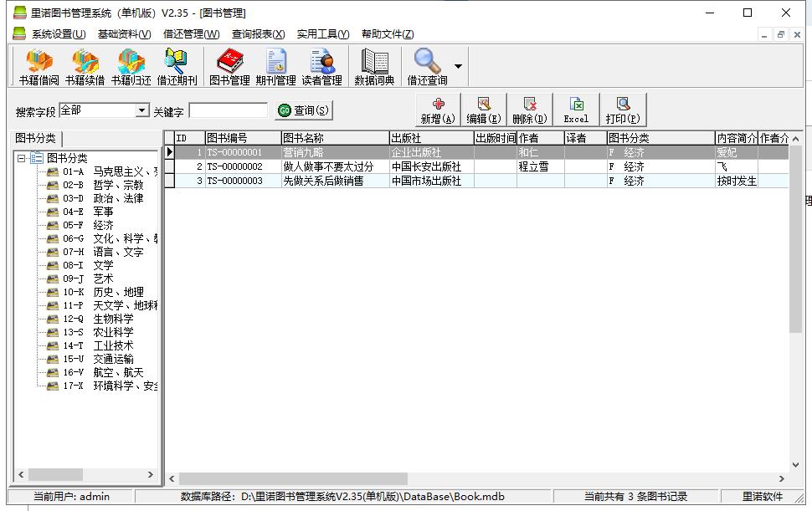Open the 图书管理 book management tool

(x=229, y=67)
